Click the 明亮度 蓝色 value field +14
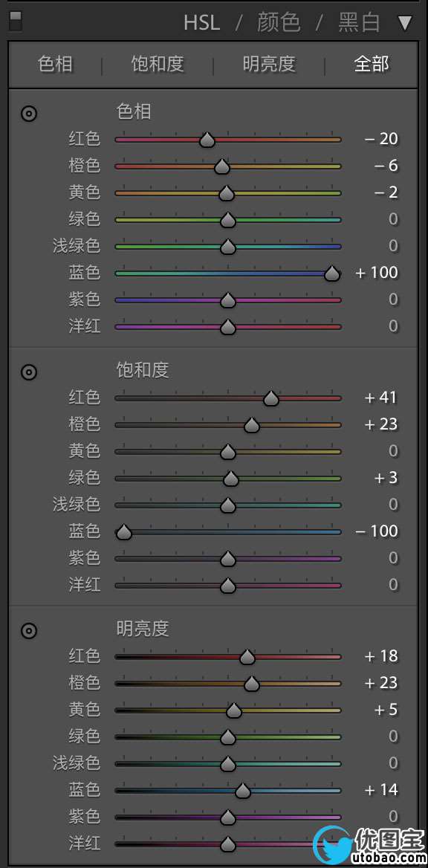 [381, 789]
